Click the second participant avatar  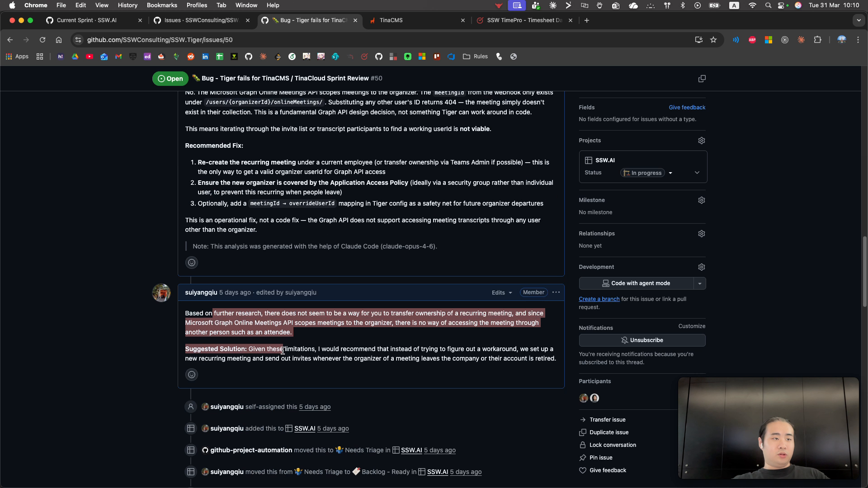pyautogui.click(x=594, y=398)
